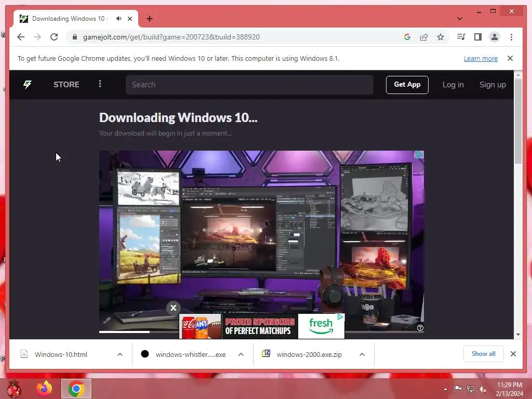
Task: Expand options for Windows-10.html download
Action: point(120,354)
